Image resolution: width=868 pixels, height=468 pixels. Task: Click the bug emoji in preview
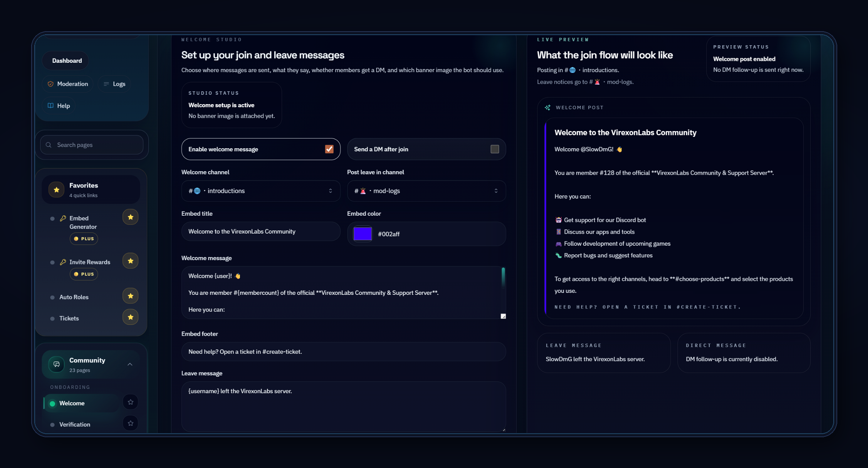(x=558, y=255)
